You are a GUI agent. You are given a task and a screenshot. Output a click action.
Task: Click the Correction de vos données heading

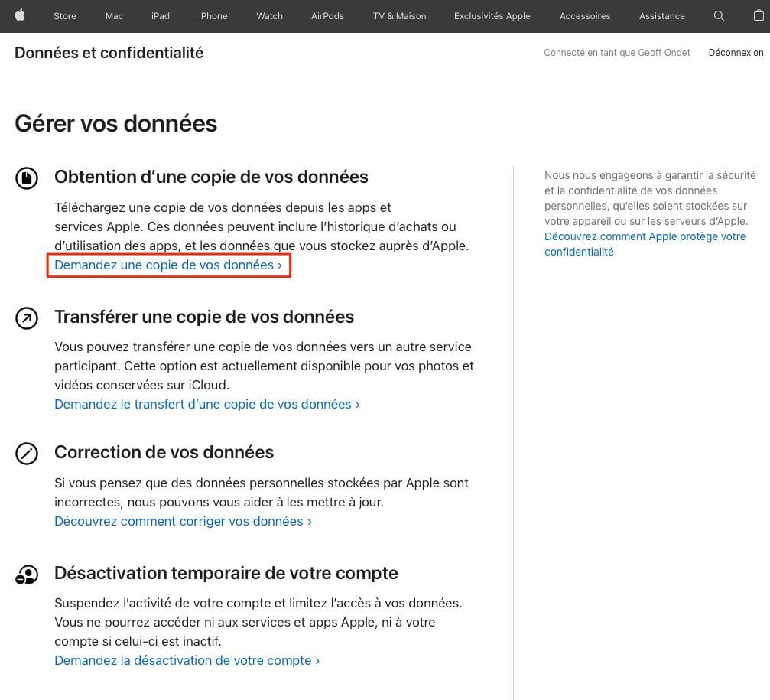click(164, 452)
